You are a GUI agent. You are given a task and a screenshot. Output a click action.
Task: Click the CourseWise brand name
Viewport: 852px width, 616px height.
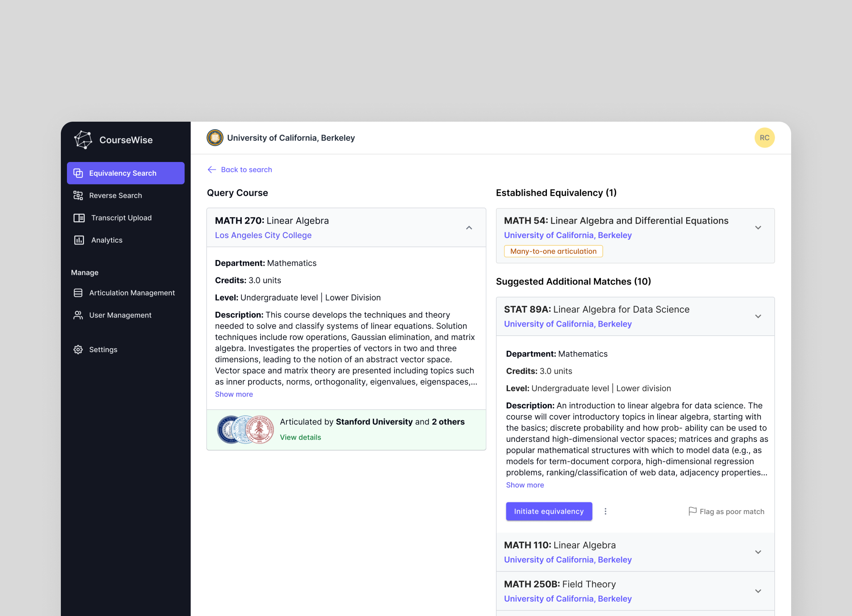pyautogui.click(x=126, y=140)
